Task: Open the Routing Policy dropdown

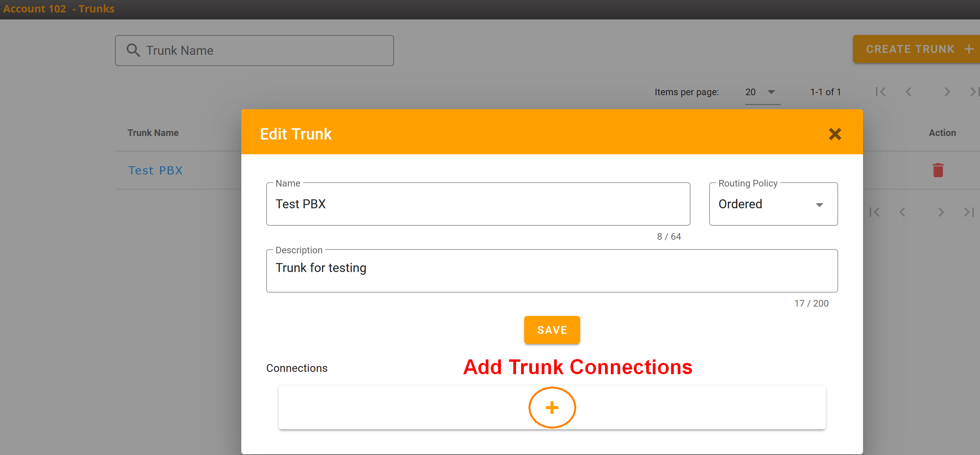Action: [x=773, y=204]
